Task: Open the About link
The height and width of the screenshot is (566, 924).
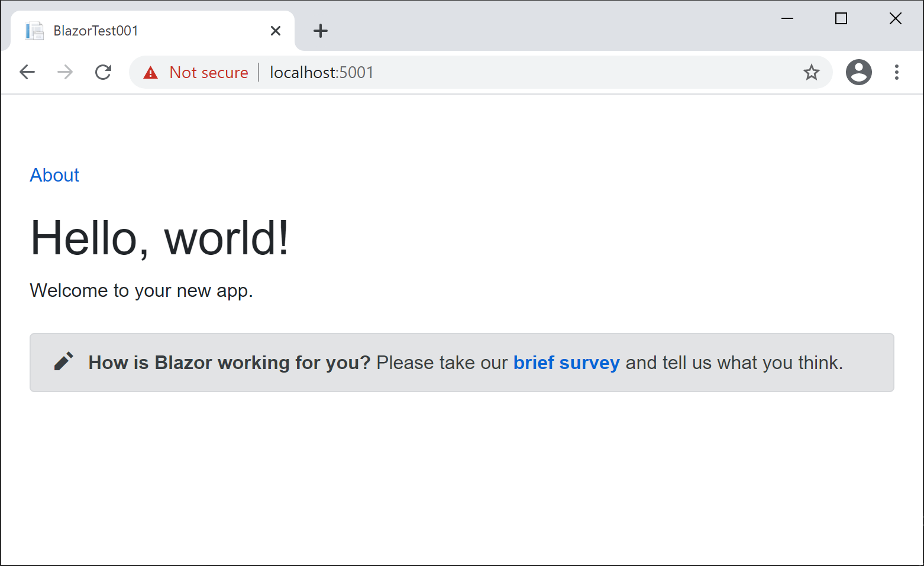Action: 54,175
